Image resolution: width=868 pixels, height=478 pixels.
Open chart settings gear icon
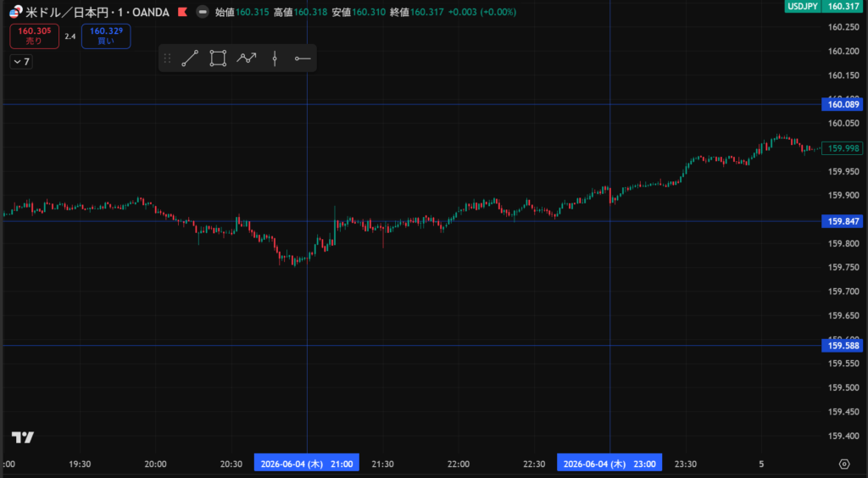(x=844, y=464)
